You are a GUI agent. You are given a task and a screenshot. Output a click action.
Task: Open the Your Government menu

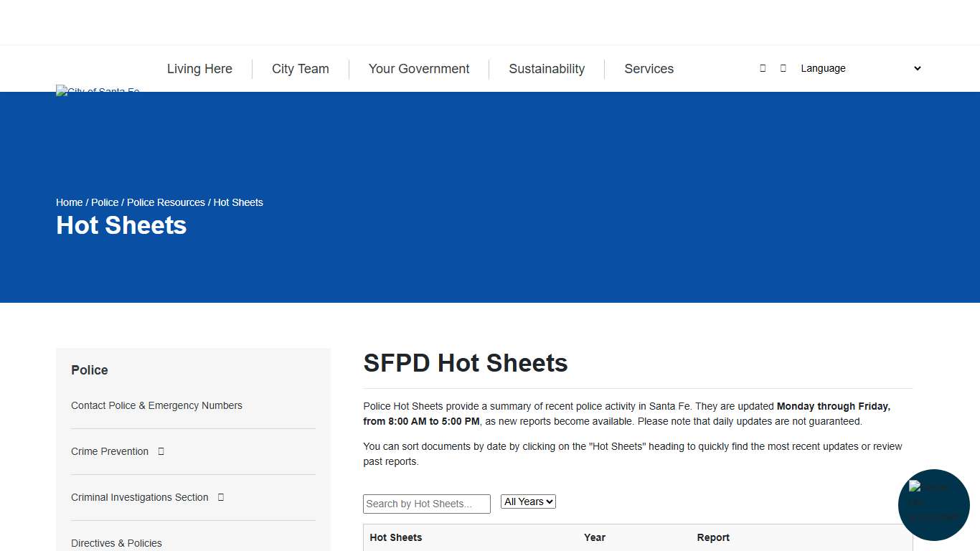click(418, 69)
